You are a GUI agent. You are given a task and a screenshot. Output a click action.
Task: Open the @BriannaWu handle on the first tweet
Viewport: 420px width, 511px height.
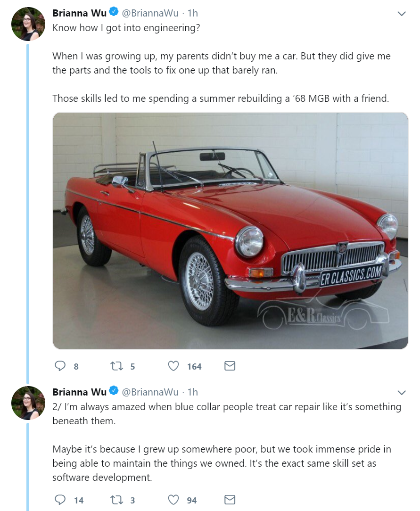(x=150, y=13)
